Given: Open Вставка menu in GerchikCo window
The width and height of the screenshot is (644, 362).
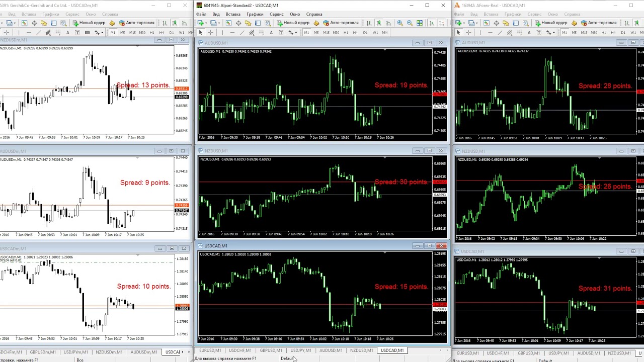Looking at the screenshot, I should 29,14.
